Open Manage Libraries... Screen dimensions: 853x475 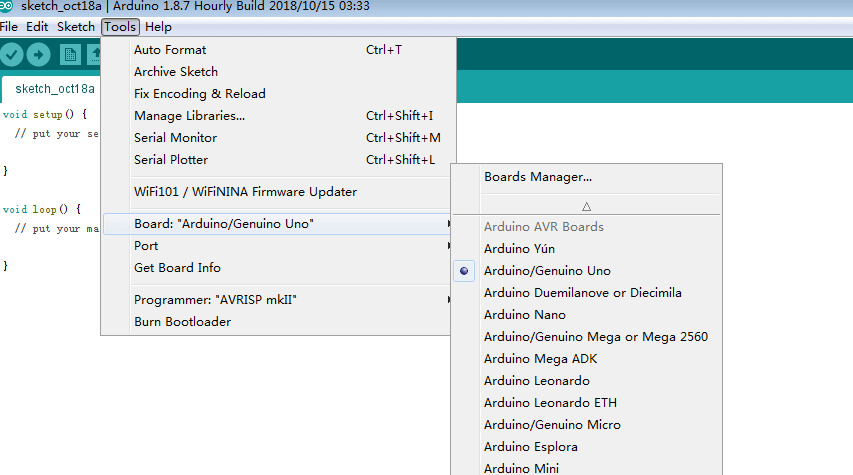pyautogui.click(x=279, y=116)
